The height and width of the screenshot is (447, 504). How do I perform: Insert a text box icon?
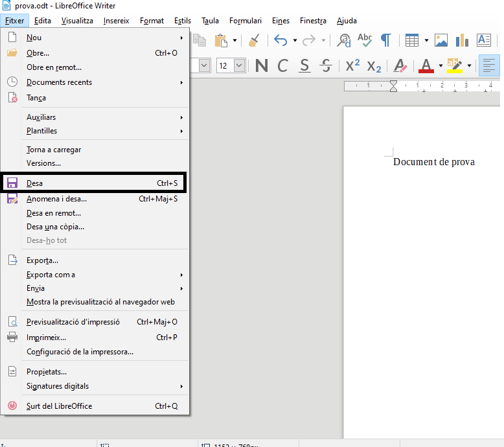point(484,41)
